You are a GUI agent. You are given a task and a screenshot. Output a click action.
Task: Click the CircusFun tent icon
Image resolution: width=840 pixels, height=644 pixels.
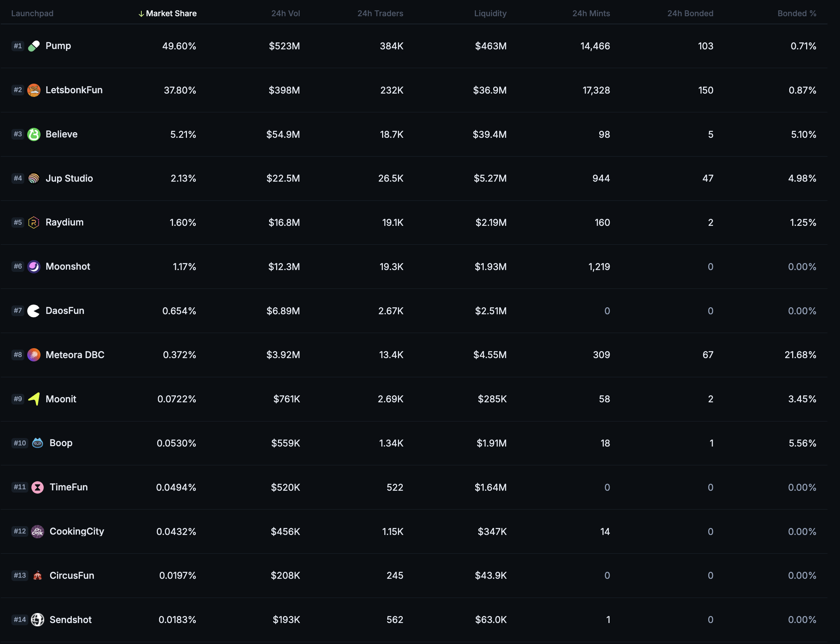pyautogui.click(x=38, y=575)
